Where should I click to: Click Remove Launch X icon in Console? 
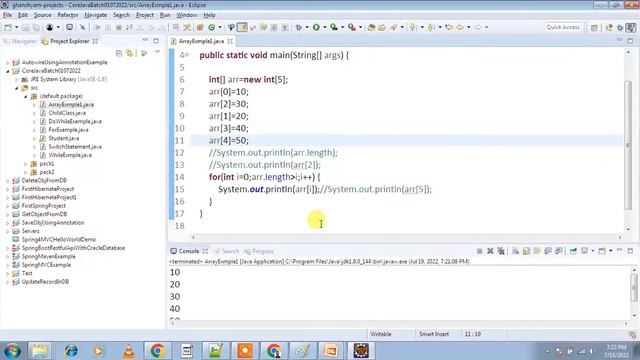pyautogui.click(x=490, y=251)
